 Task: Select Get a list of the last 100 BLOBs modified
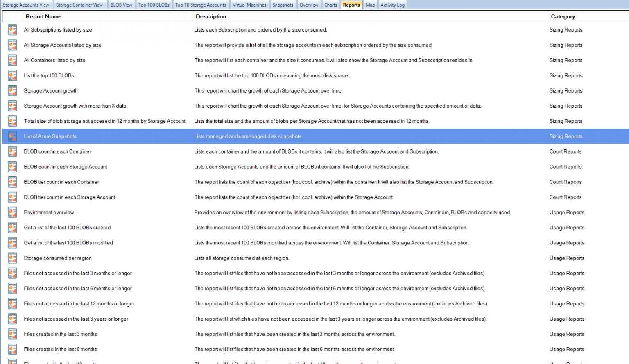coord(68,243)
